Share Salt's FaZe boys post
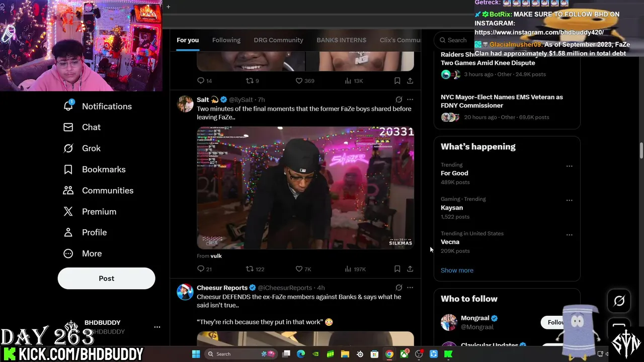This screenshot has width=644, height=362. [410, 269]
